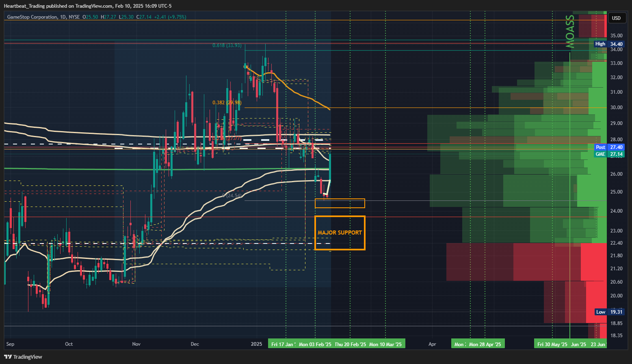632x364 pixels.
Task: Click the Mon 28 Apr '25 date marker
Action: coord(485,344)
